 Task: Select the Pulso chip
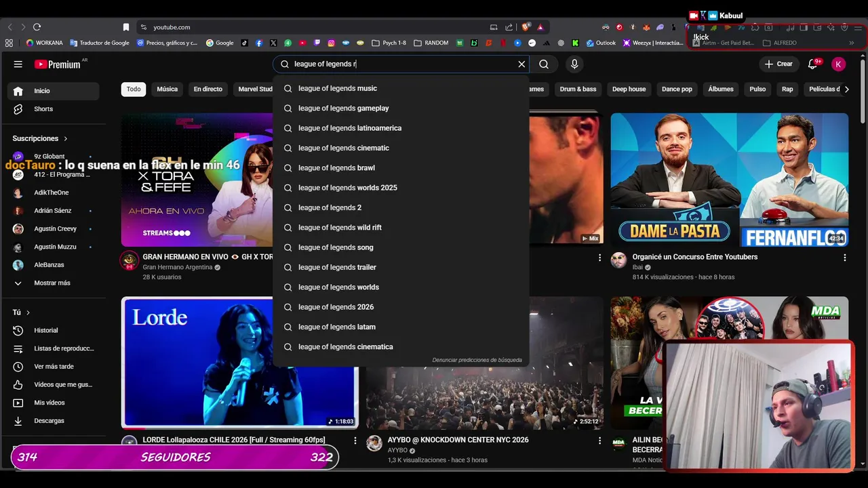(757, 89)
